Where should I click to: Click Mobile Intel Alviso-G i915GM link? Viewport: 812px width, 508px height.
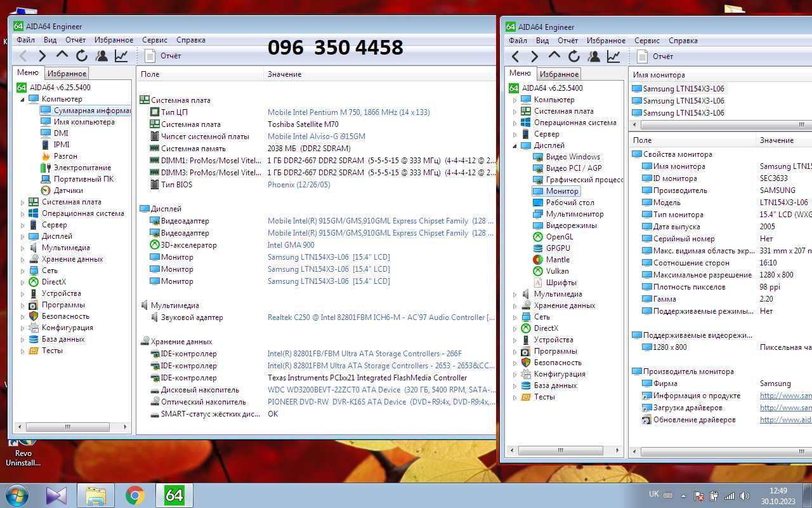[x=317, y=137]
